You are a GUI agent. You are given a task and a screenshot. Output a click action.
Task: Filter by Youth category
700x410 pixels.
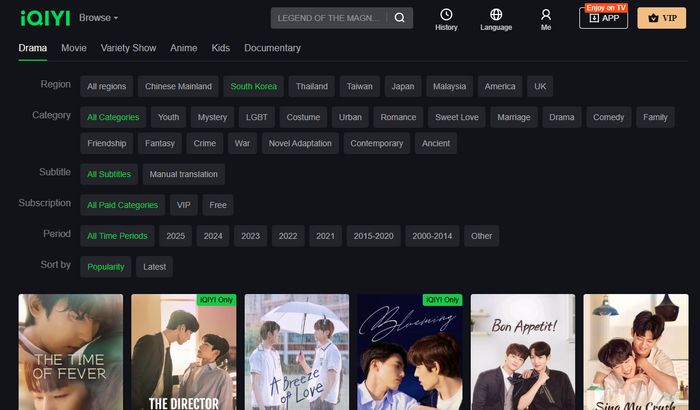168,117
